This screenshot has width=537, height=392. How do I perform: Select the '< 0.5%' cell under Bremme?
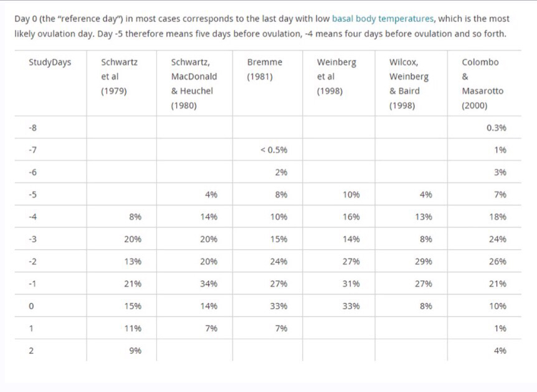coord(273,150)
